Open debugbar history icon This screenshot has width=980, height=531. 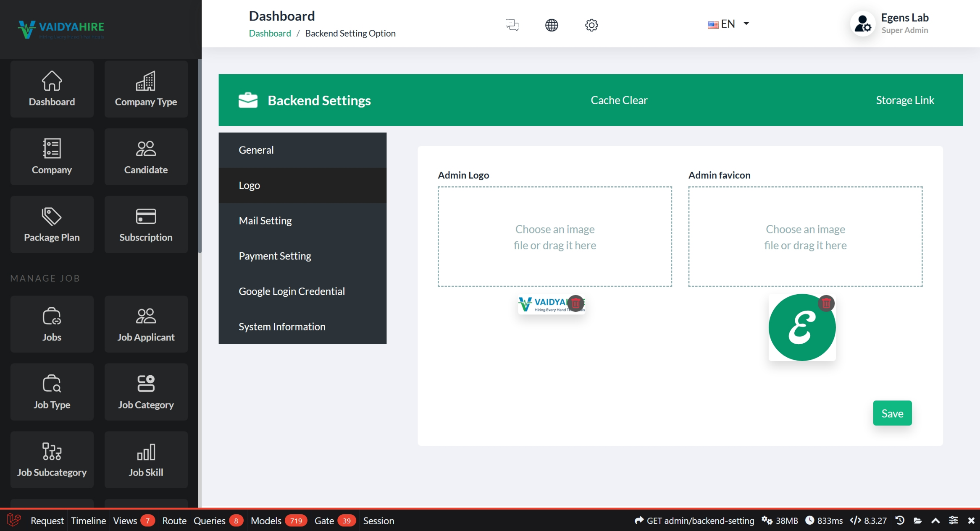click(899, 521)
